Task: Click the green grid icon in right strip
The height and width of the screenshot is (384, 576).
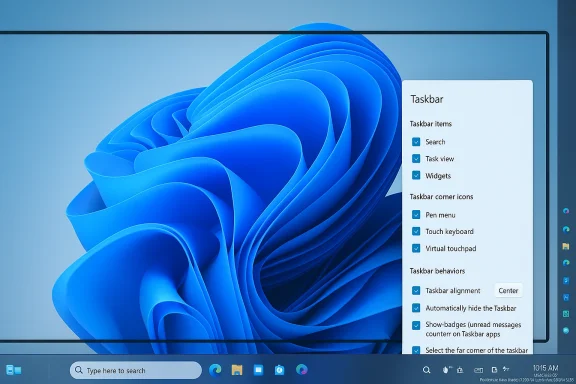Action: (566, 314)
